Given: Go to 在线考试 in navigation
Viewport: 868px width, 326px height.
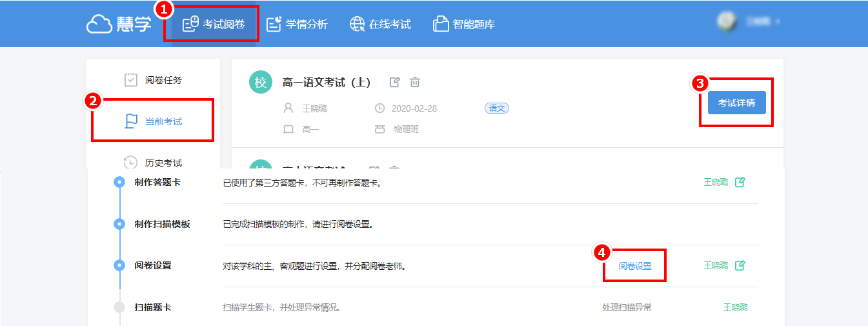Looking at the screenshot, I should 380,25.
